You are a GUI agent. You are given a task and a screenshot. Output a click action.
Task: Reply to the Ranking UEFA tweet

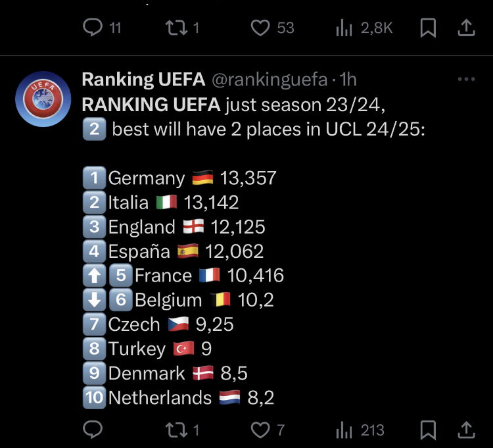(x=93, y=430)
